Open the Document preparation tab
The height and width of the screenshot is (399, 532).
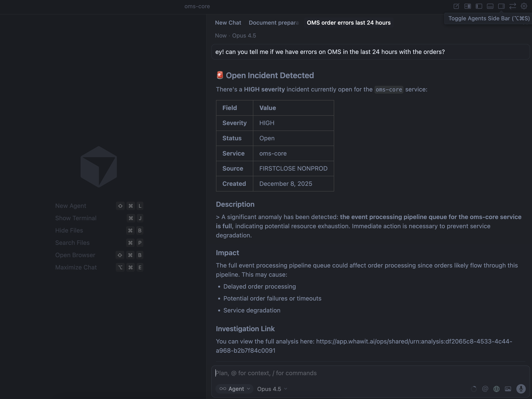pyautogui.click(x=274, y=23)
